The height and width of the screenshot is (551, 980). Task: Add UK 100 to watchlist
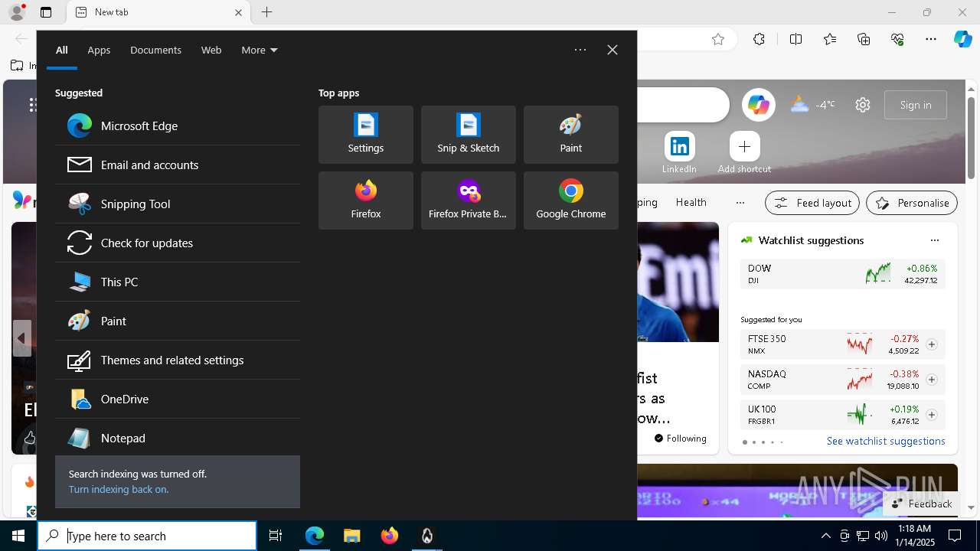(x=932, y=415)
